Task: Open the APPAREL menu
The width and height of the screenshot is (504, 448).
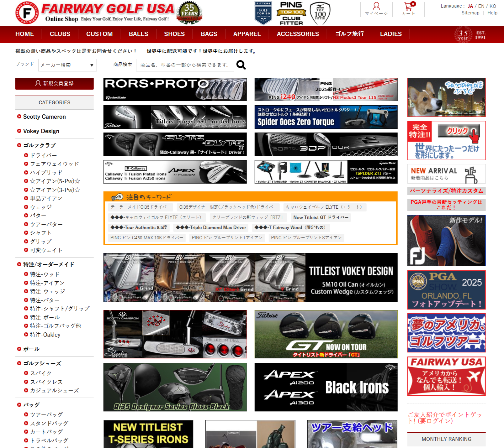Action: pos(247,34)
